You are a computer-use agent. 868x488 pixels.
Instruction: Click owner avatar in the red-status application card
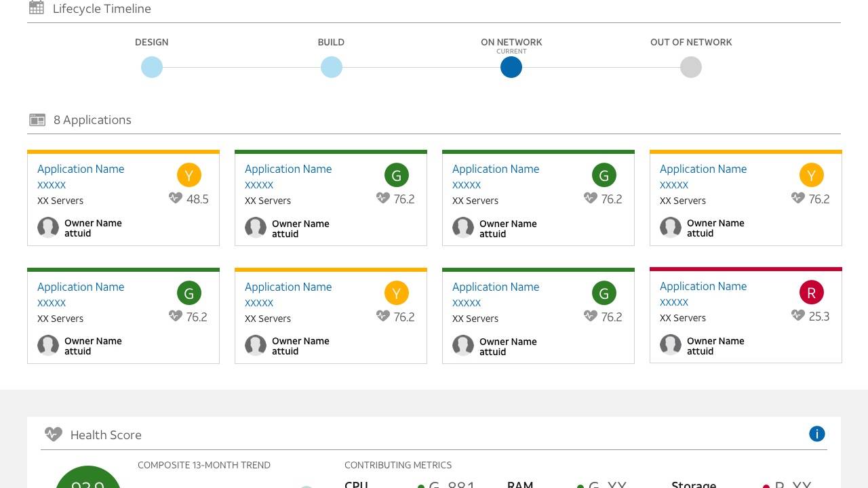coord(671,345)
